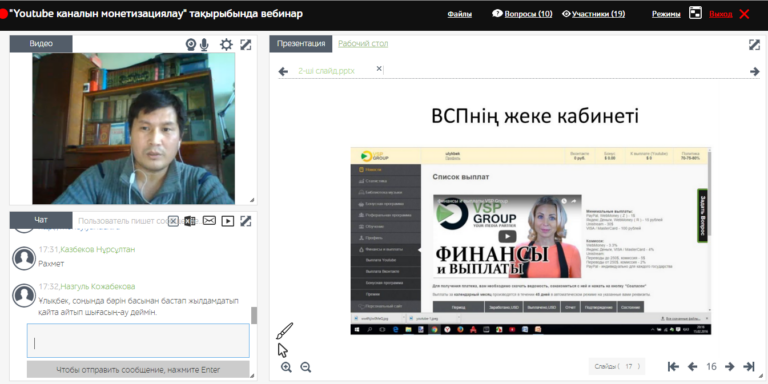
Task: Jump to the last slide
Action: click(x=748, y=366)
